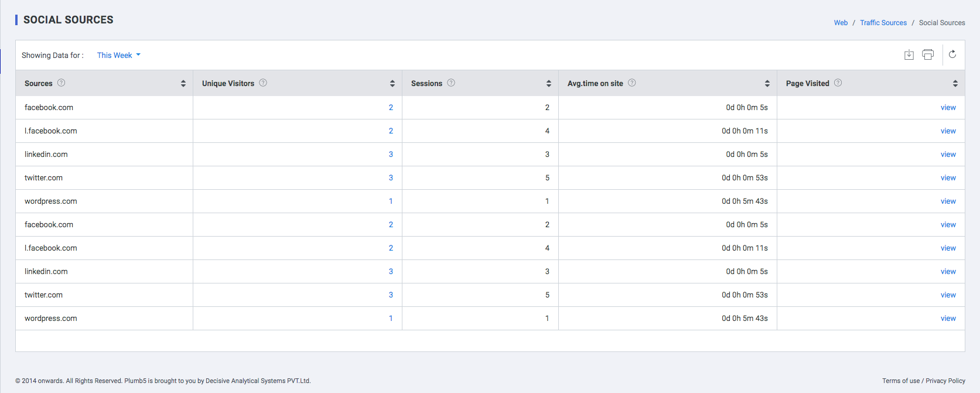The image size is (980, 393).
Task: Go to the Web breadcrumb link
Action: [x=841, y=23]
